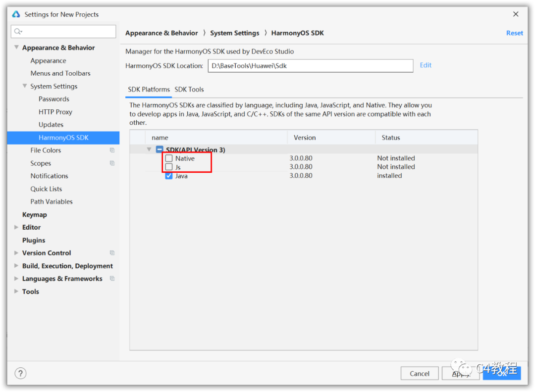This screenshot has height=392, width=535.
Task: Expand Languages & Frameworks section
Action: 16,279
